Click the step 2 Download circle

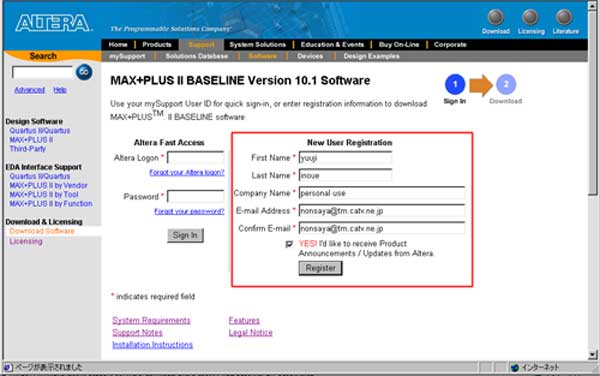(x=506, y=84)
